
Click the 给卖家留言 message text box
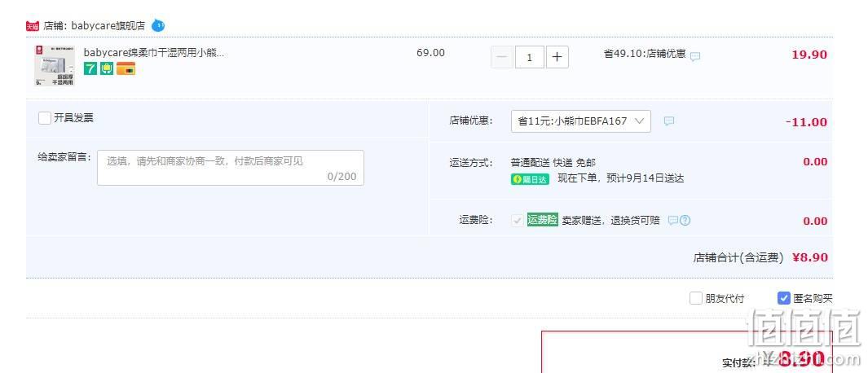tap(231, 168)
